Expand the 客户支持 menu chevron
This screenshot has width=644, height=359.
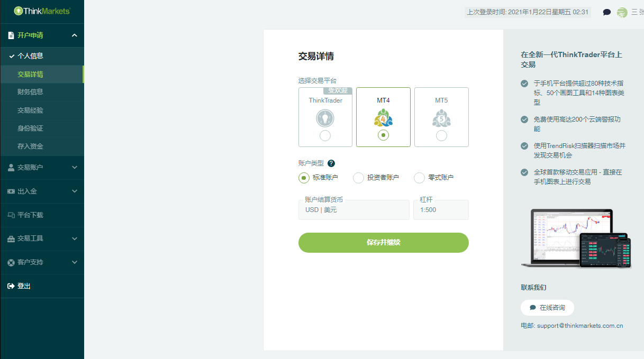(x=75, y=262)
